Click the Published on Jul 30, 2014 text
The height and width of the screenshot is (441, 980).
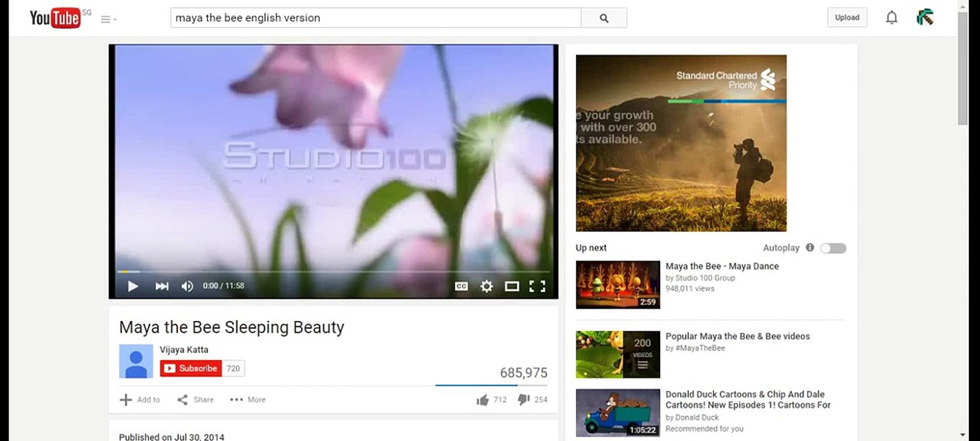pos(171,437)
